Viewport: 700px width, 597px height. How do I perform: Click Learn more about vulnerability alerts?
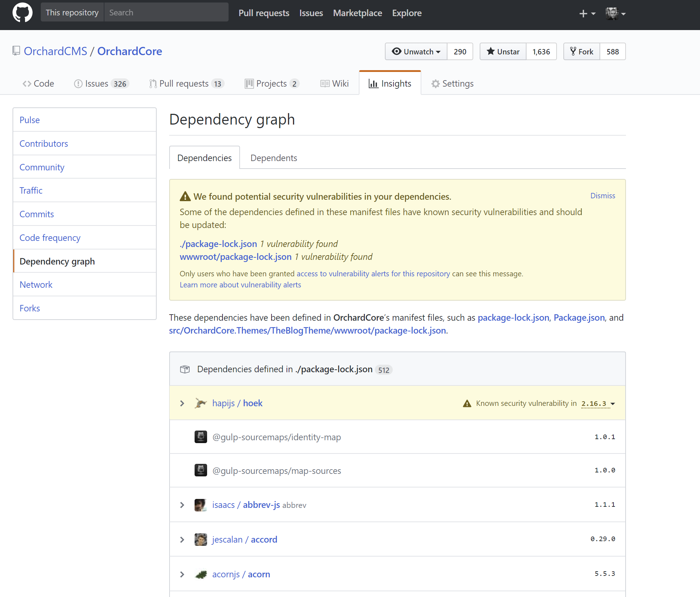coord(240,285)
